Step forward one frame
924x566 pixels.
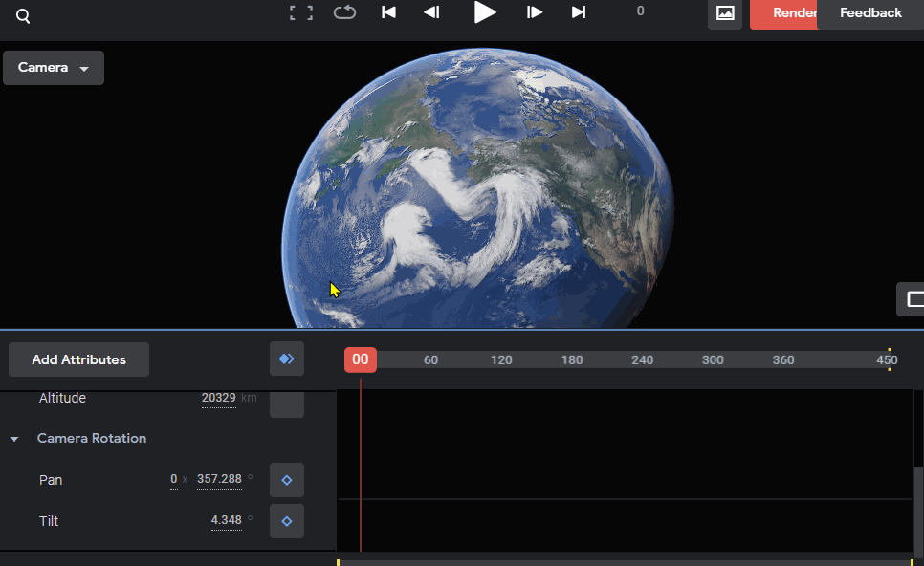(535, 12)
